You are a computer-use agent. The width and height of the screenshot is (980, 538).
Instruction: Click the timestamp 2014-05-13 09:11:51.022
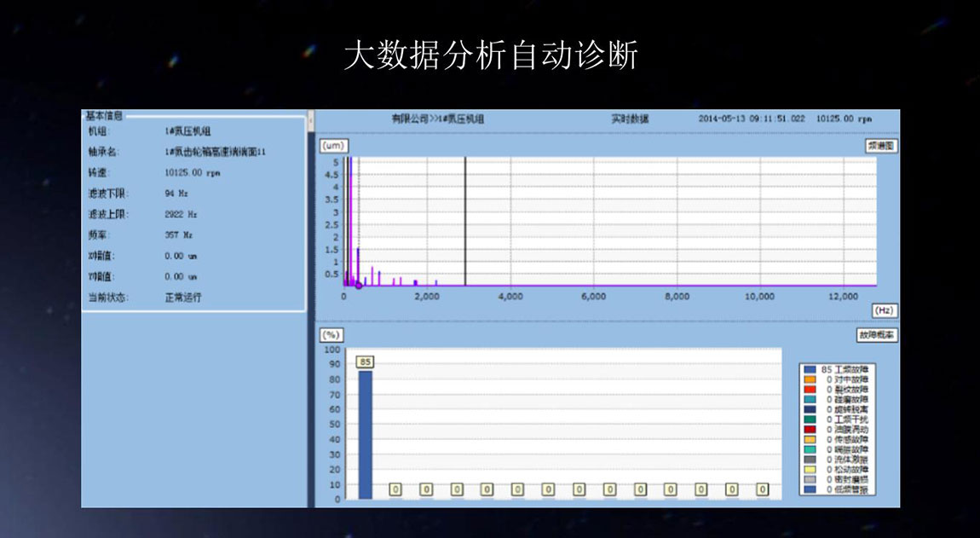click(752, 119)
